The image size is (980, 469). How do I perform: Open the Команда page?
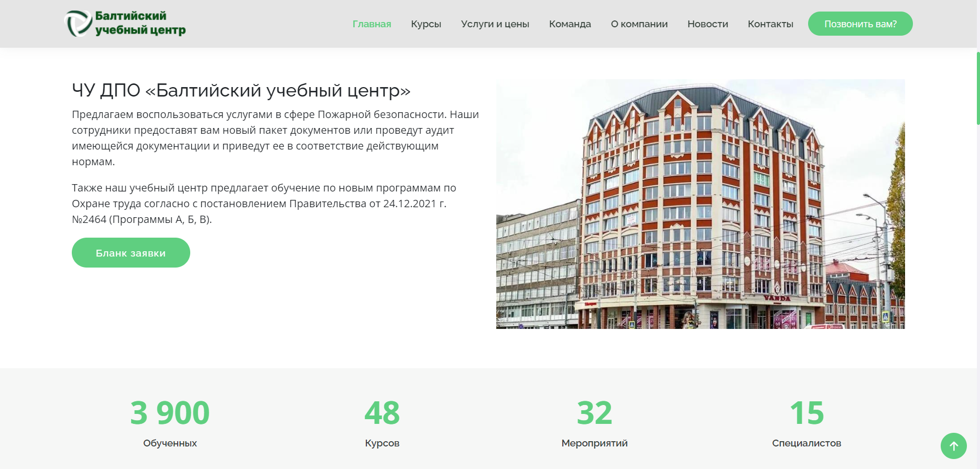[x=570, y=24]
